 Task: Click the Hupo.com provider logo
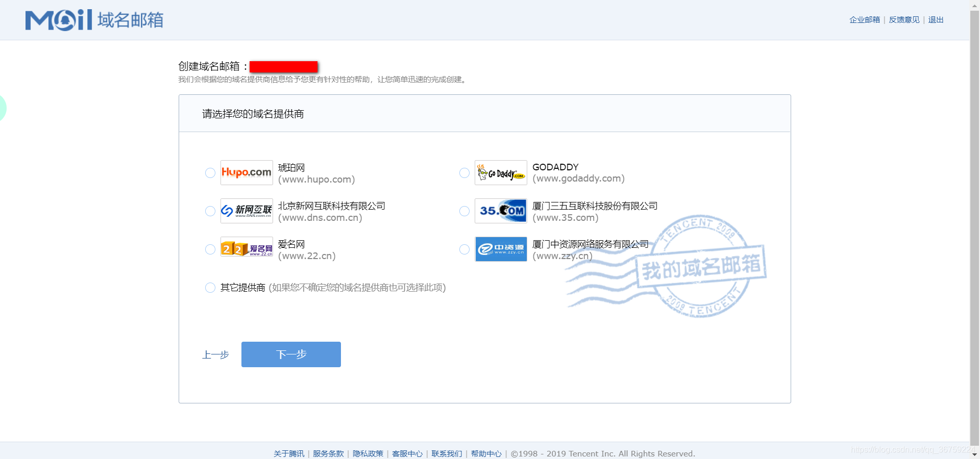tap(247, 172)
